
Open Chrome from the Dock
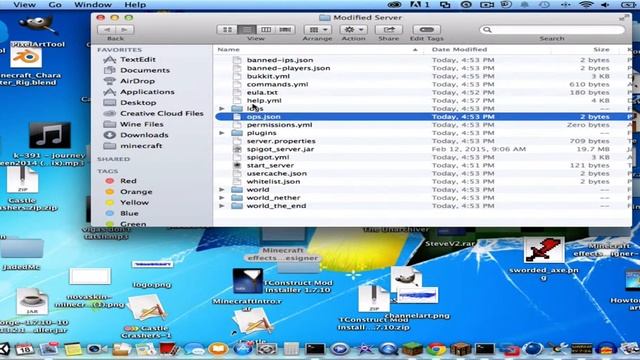[436, 349]
